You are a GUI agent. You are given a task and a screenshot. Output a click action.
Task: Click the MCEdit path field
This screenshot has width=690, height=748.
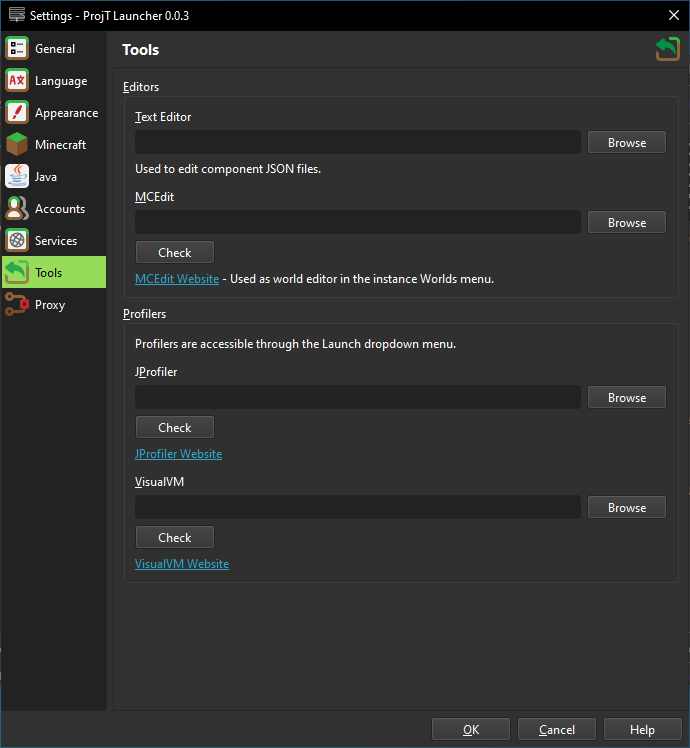[x=358, y=222]
